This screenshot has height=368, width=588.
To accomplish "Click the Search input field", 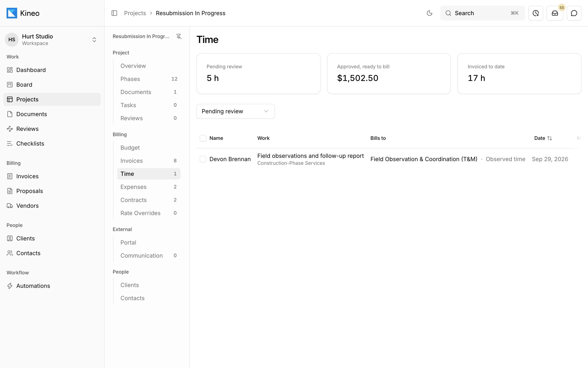I will (482, 13).
